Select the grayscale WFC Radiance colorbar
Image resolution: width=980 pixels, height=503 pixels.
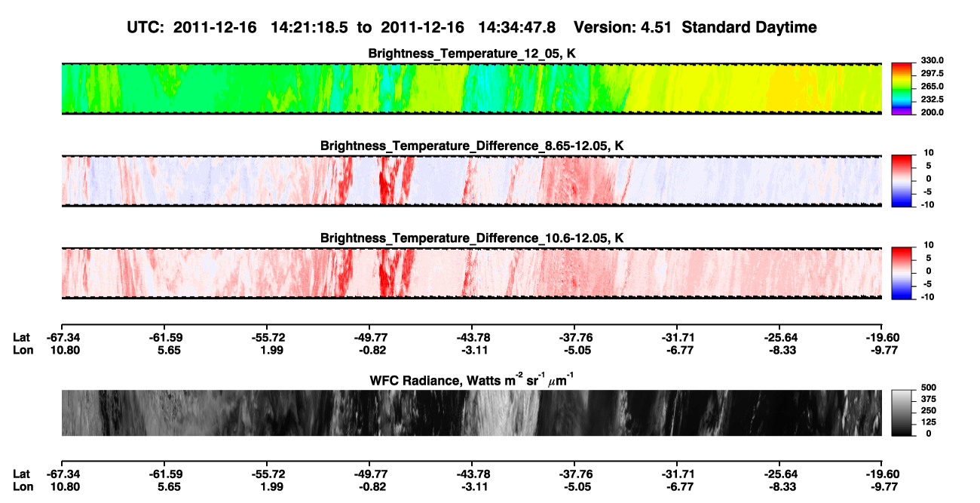[x=901, y=413]
